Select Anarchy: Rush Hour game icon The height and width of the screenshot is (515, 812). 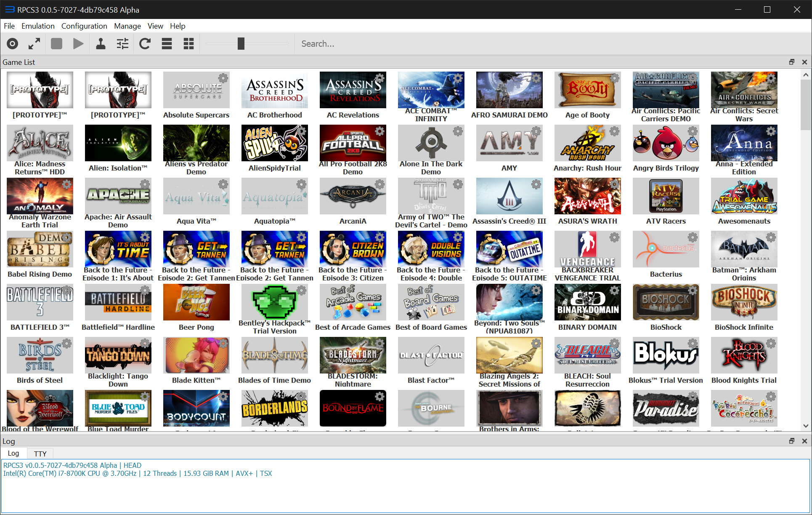pyautogui.click(x=588, y=143)
